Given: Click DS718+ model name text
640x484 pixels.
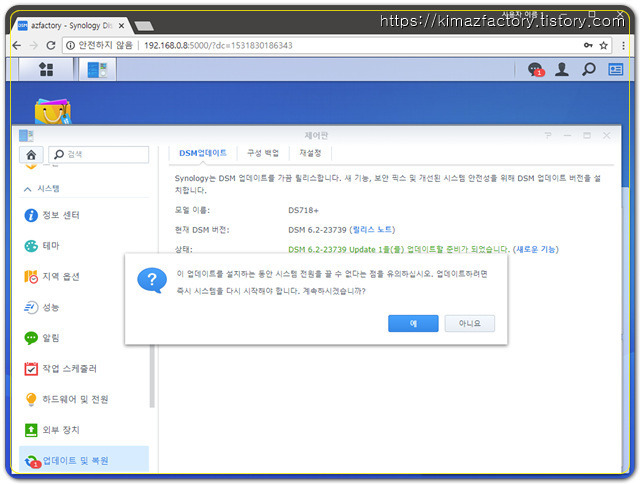Looking at the screenshot, I should [303, 211].
